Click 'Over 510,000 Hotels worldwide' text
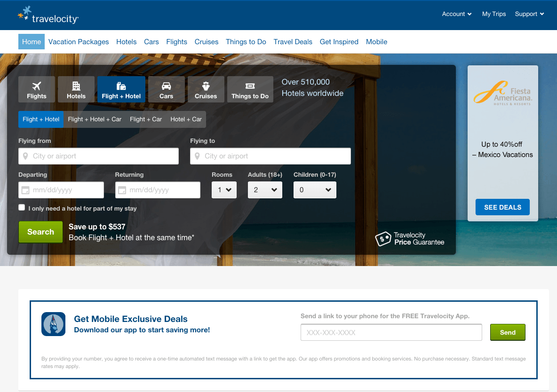The height and width of the screenshot is (392, 557). [x=312, y=88]
